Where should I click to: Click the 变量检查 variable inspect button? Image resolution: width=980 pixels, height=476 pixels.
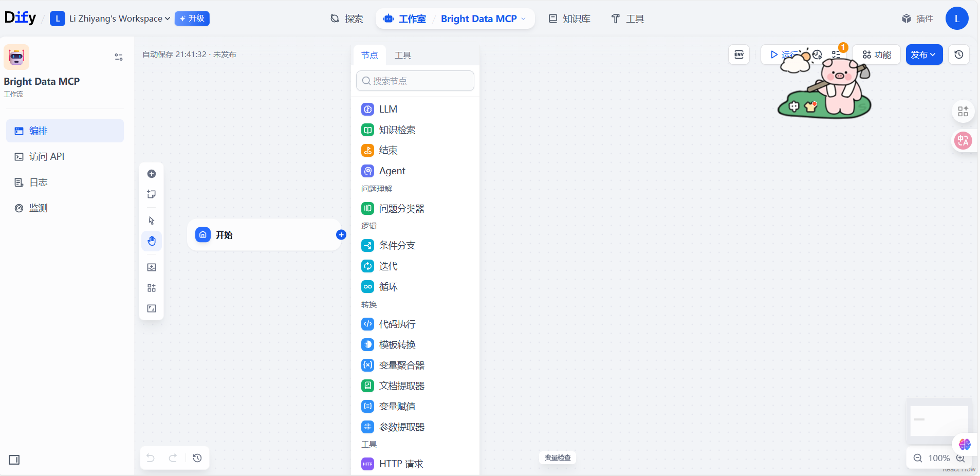[x=558, y=457]
